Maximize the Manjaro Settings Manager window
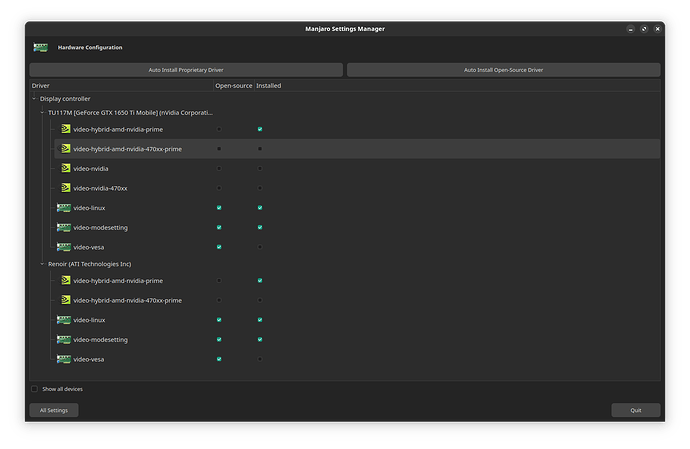The width and height of the screenshot is (690, 449). point(644,29)
